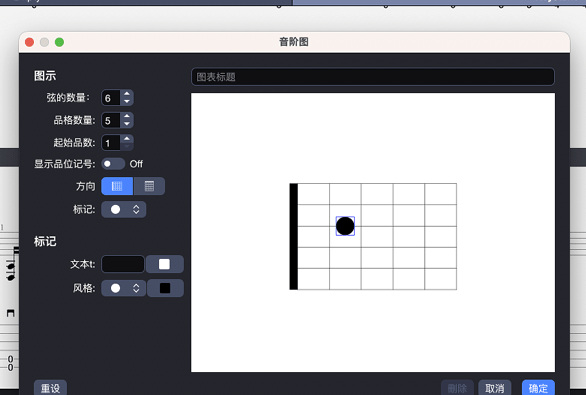
Task: Click the 文本 marker text field
Action: [123, 264]
